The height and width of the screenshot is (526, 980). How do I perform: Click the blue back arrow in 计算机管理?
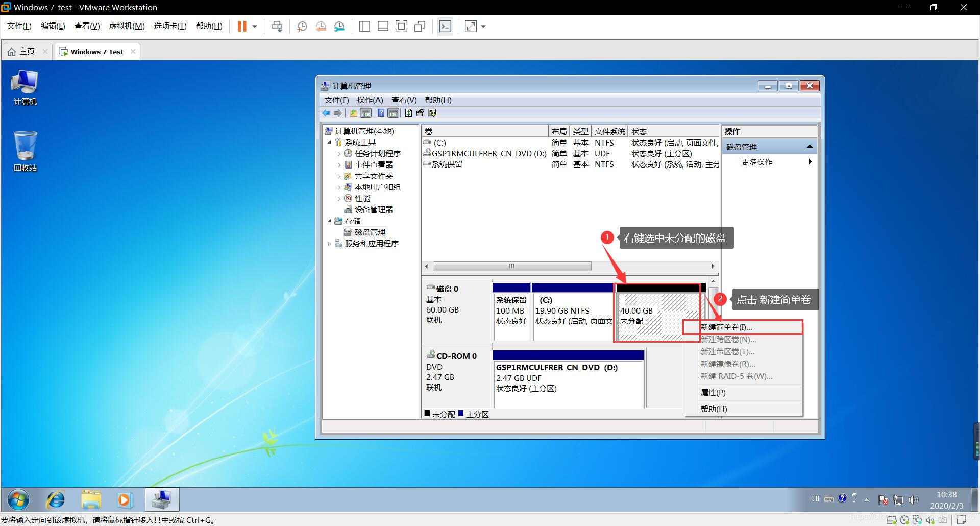[327, 113]
